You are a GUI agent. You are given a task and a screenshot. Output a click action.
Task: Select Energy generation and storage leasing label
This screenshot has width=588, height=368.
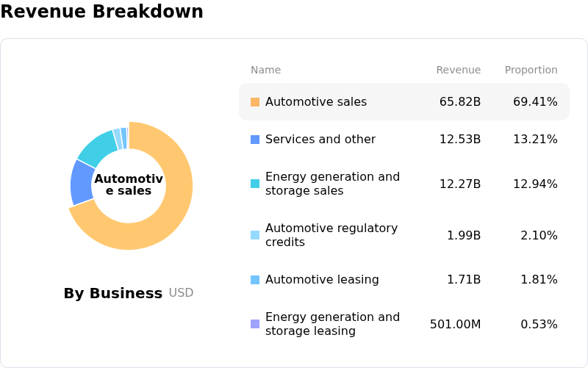tap(332, 324)
